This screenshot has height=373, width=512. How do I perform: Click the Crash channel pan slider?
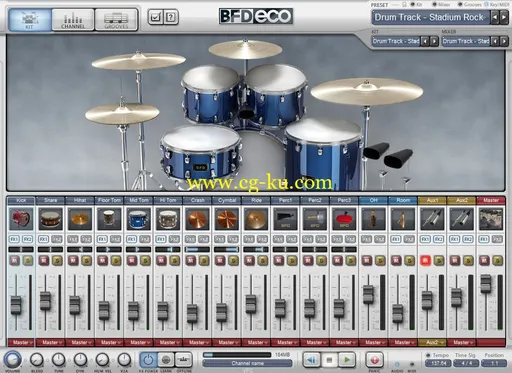click(x=197, y=249)
